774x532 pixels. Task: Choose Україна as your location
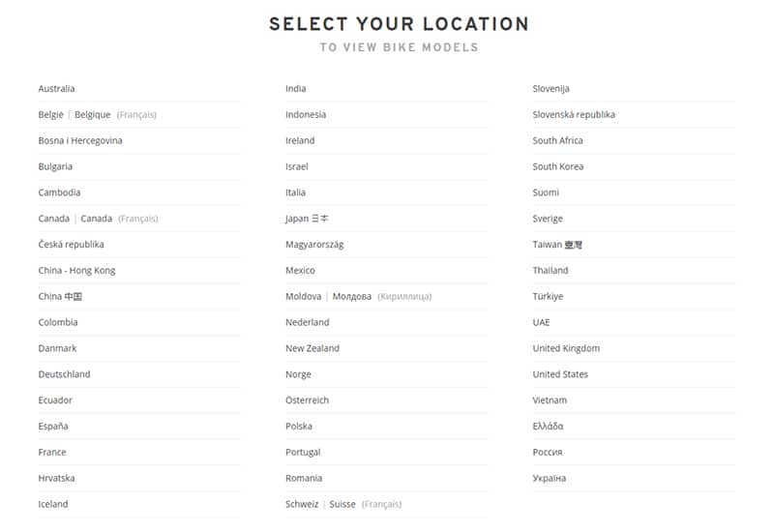(549, 478)
